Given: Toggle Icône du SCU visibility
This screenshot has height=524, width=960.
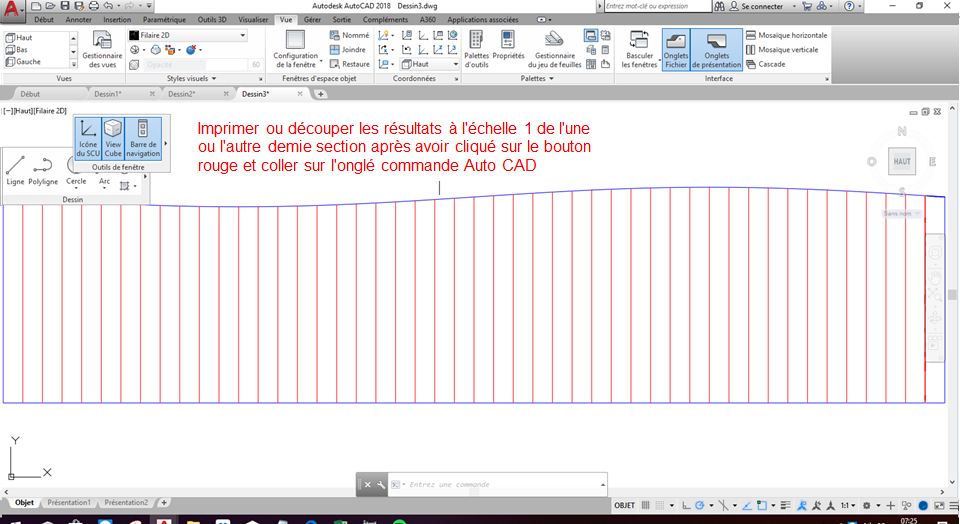Looking at the screenshot, I should [x=88, y=138].
